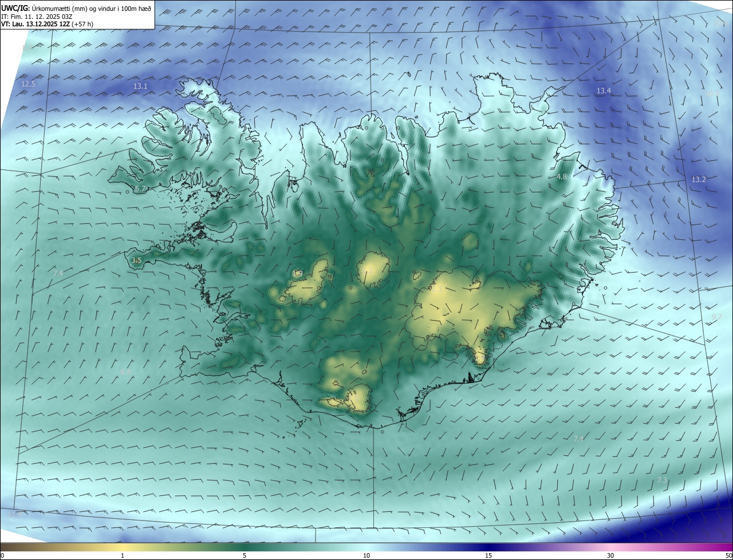Click the colorbar scale label '30'
This screenshot has height=560, width=733.
click(610, 555)
